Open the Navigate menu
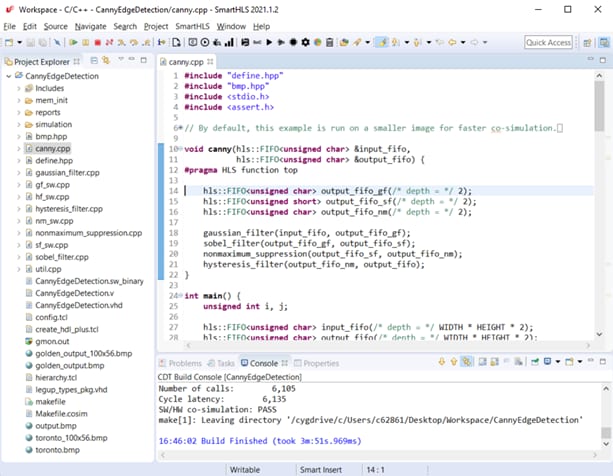 pyautogui.click(x=90, y=25)
